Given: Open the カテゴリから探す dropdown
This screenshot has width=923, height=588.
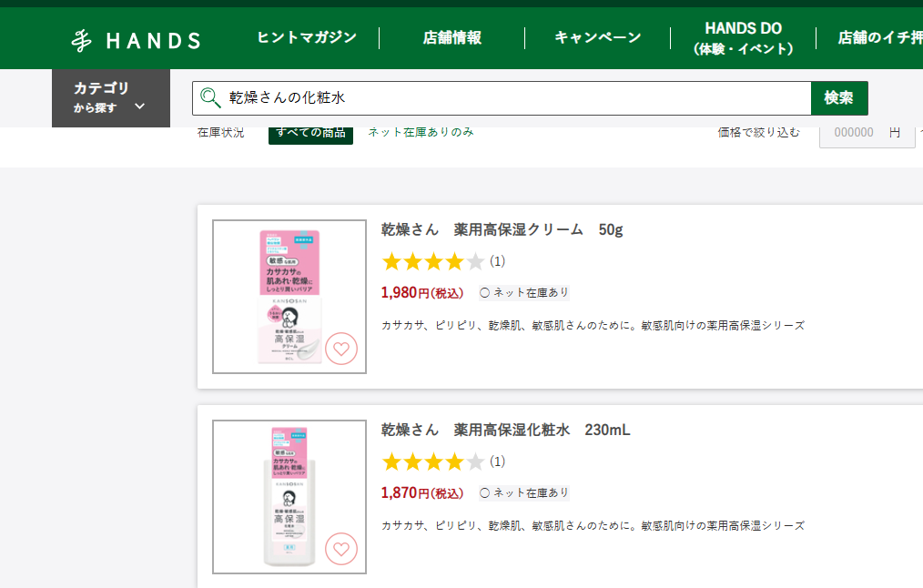Looking at the screenshot, I should click(x=111, y=97).
